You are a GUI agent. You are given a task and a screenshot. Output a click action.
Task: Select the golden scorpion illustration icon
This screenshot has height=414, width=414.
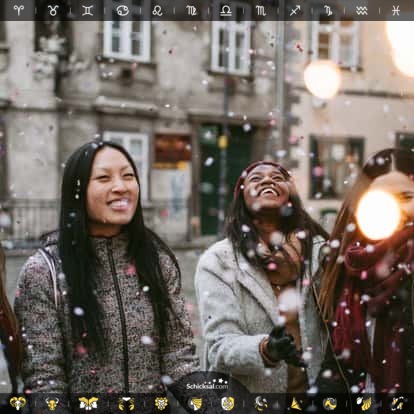pos(261,403)
